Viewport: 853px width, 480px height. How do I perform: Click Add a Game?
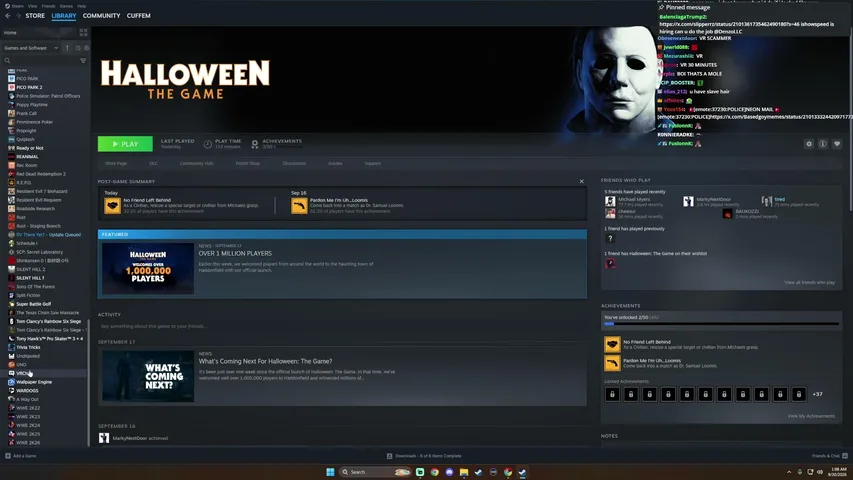(21, 456)
